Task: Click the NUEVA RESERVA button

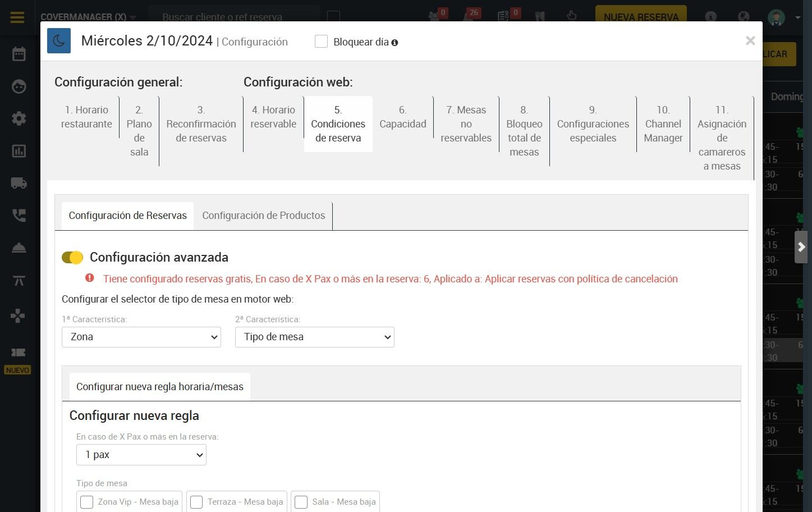Action: tap(641, 17)
